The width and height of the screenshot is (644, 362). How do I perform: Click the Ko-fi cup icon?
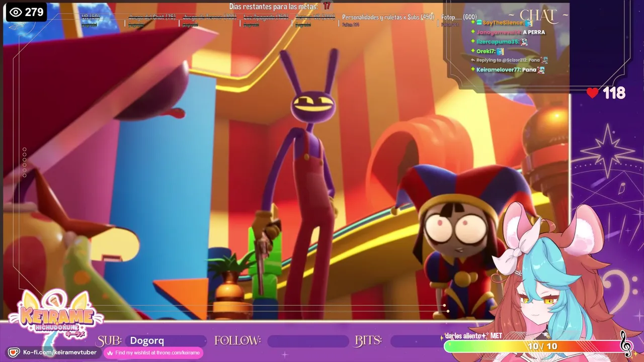(x=14, y=352)
